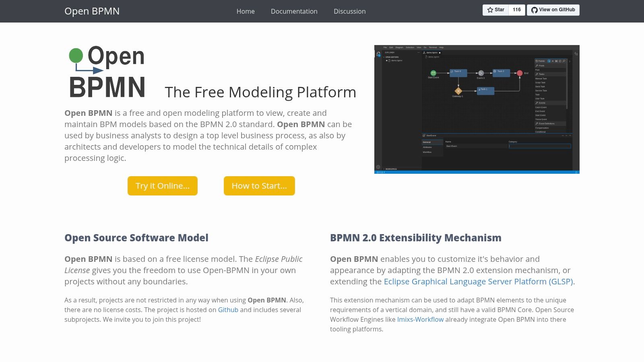
Task: Open the Explorer icon in the activity bar
Action: pyautogui.click(x=378, y=54)
